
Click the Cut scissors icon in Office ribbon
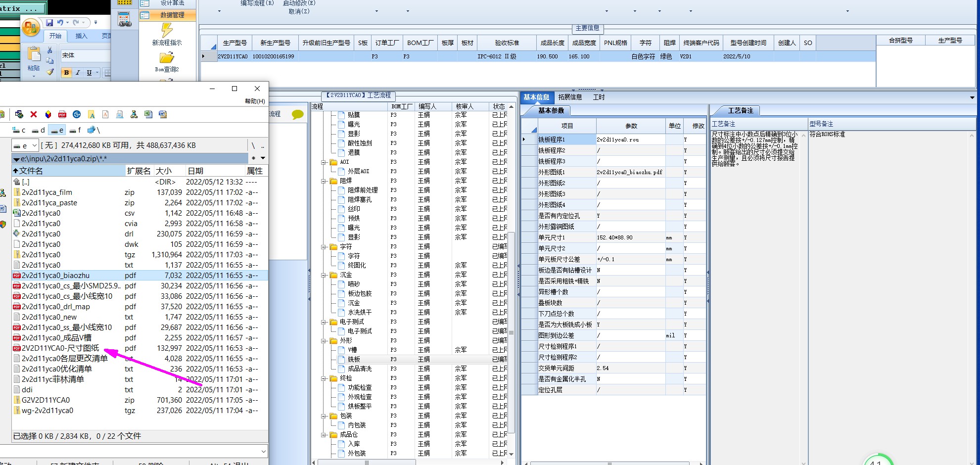[49, 50]
